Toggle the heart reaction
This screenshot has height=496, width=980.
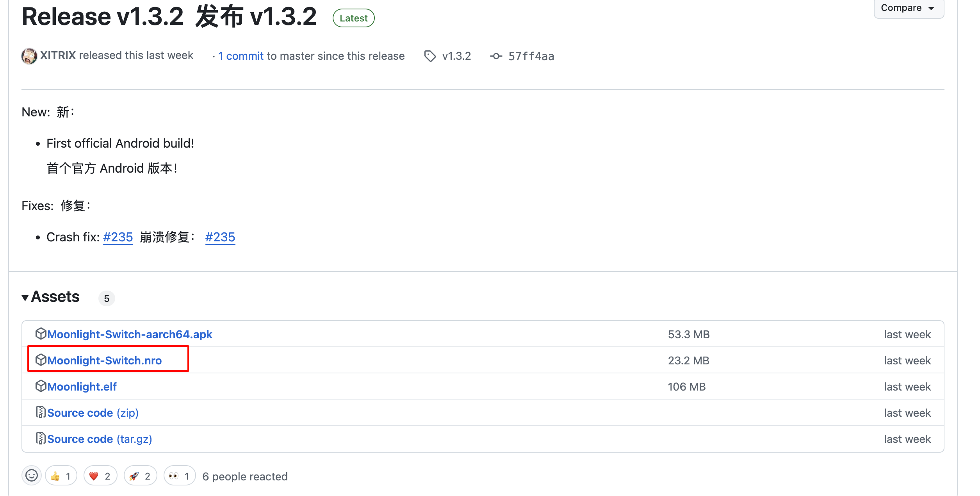[100, 476]
